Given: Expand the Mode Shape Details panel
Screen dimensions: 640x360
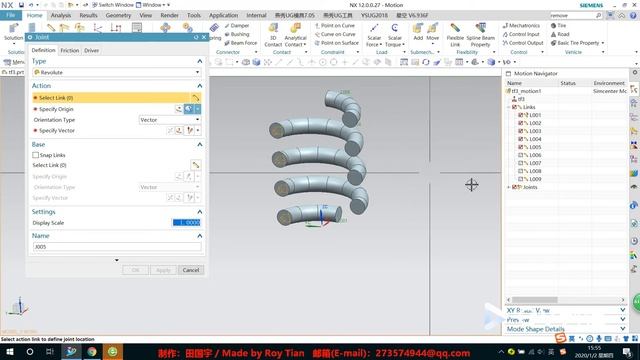Looking at the screenshot, I should pos(622,329).
